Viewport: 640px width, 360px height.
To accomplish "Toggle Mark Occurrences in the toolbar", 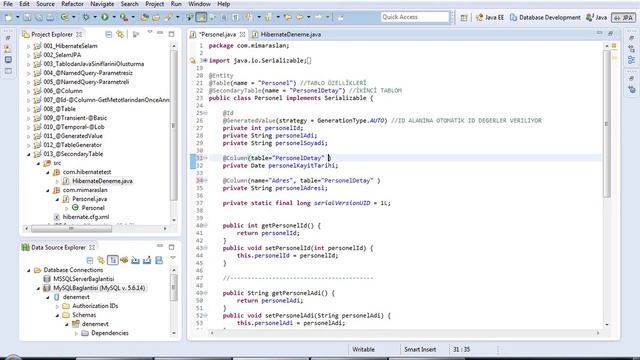I will coord(201,17).
